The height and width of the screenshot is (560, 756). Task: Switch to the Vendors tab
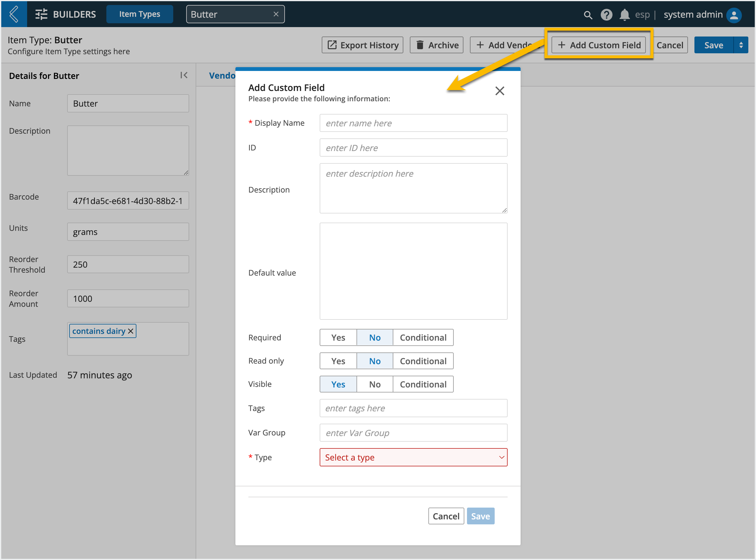[x=222, y=75]
